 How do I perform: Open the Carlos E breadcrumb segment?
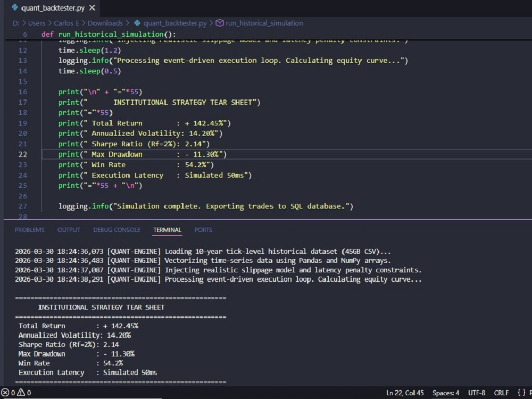(66, 23)
